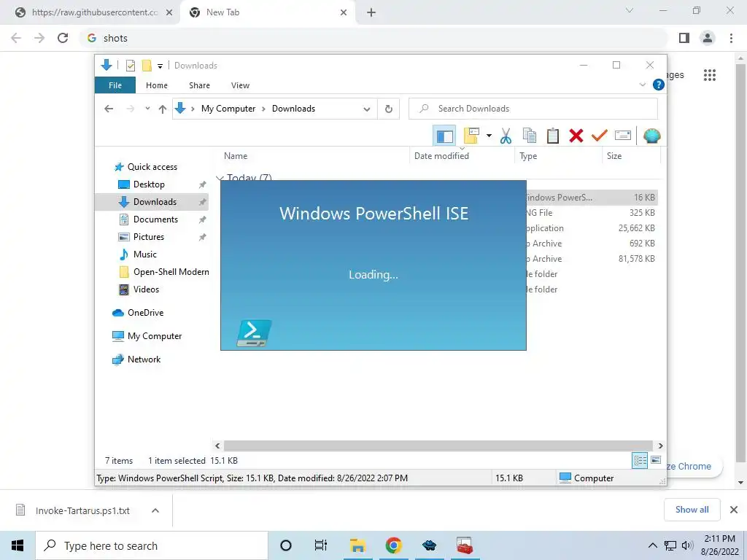The width and height of the screenshot is (747, 560).
Task: Click the Chrome address bar containing shots
Action: tap(374, 38)
